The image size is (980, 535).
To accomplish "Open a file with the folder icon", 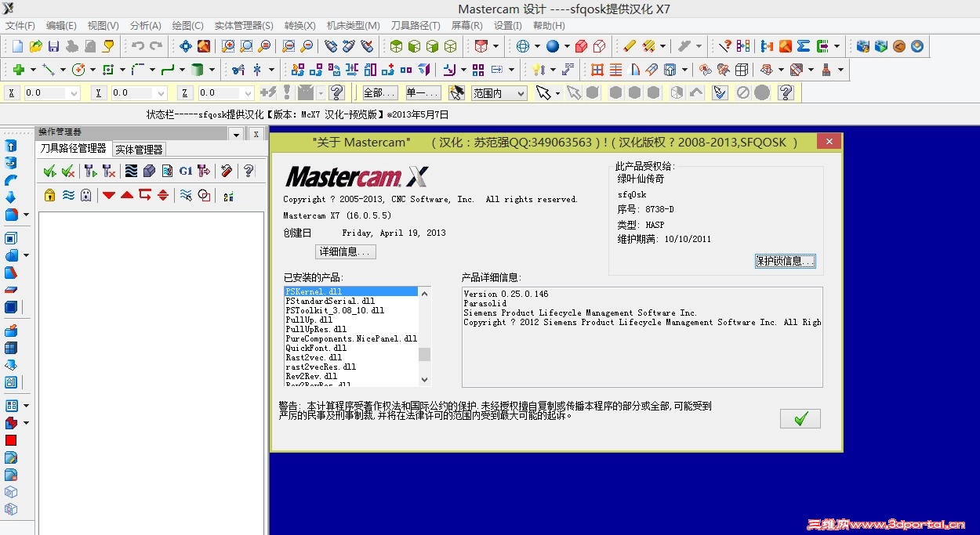I will (36, 46).
